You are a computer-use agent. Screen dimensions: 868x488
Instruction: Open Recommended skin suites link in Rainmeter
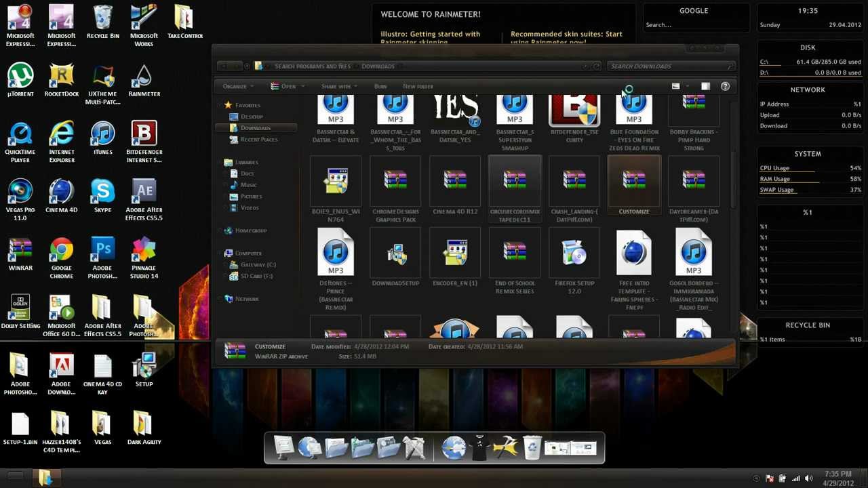(x=566, y=38)
